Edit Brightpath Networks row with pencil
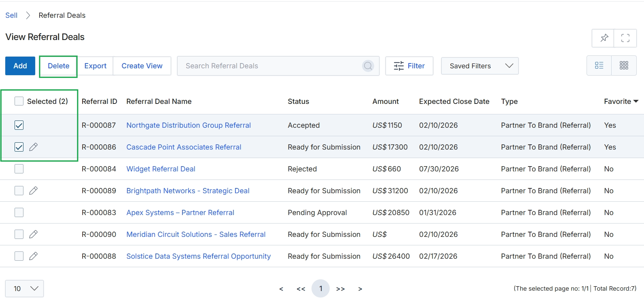Viewport: 644px width, 306px height. click(34, 191)
